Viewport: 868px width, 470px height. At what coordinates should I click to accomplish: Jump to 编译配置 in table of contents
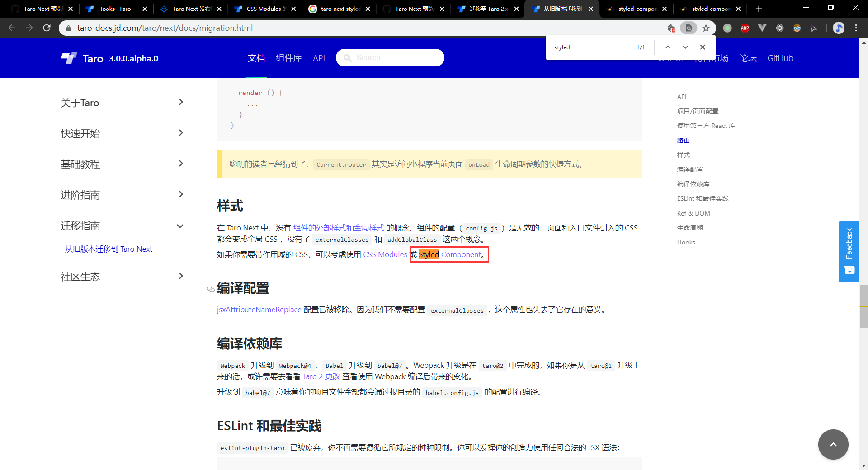coord(690,169)
